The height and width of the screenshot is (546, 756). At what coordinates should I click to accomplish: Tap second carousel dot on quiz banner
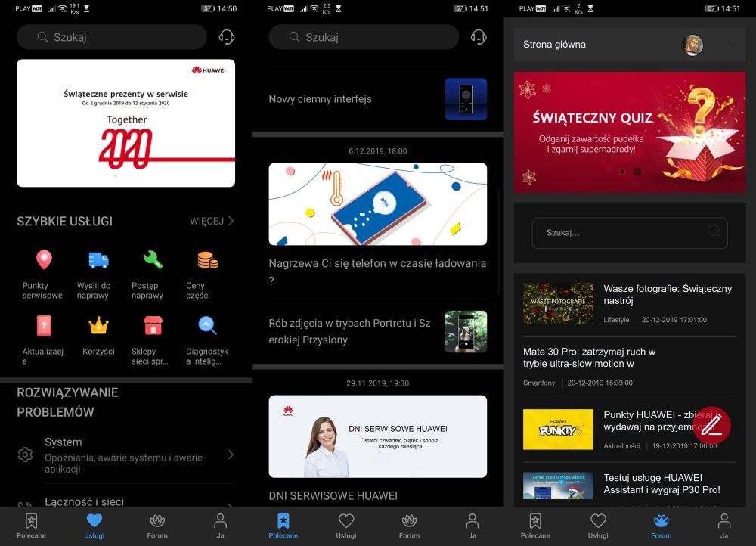(637, 171)
